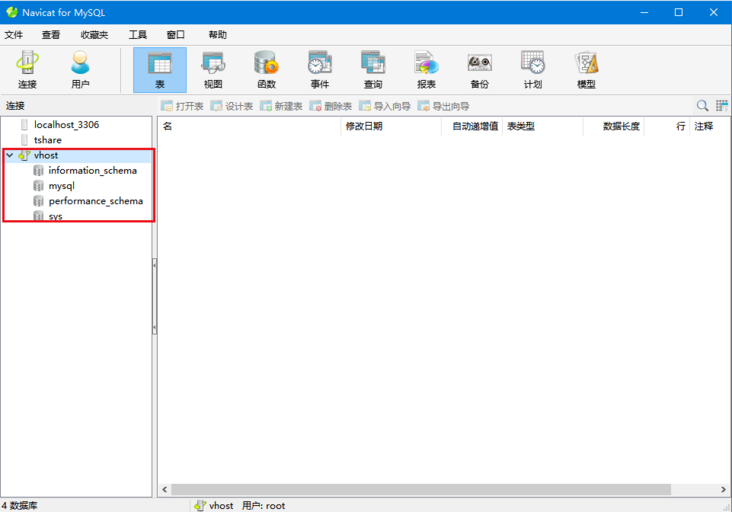Click the information_schema database icon
The width and height of the screenshot is (732, 512).
click(x=38, y=171)
